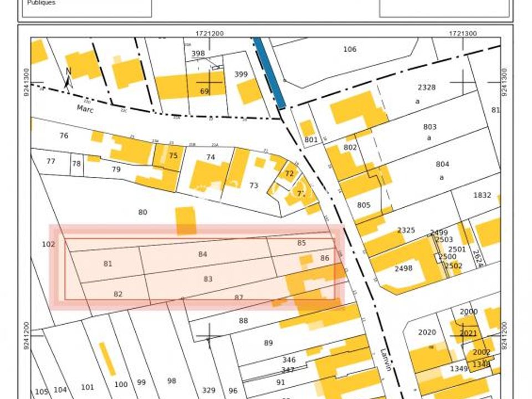Screen dimensions: 532x399
Task: Click parcel label 86
Action: tap(325, 258)
